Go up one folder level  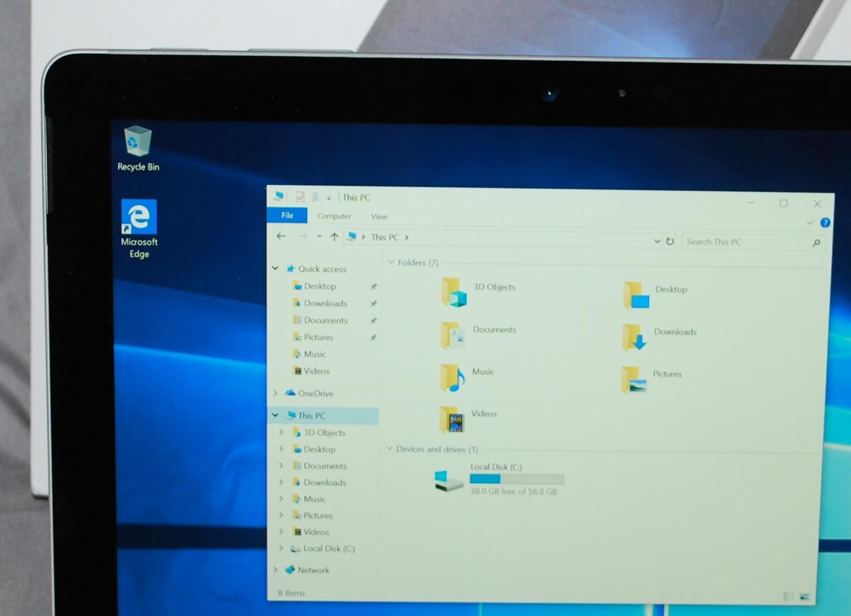coord(334,236)
